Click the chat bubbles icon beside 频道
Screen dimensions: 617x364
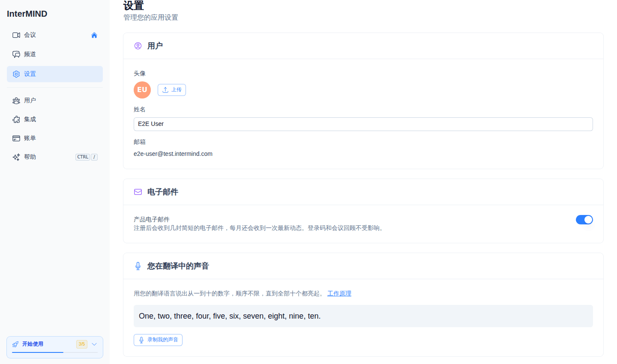point(16,54)
